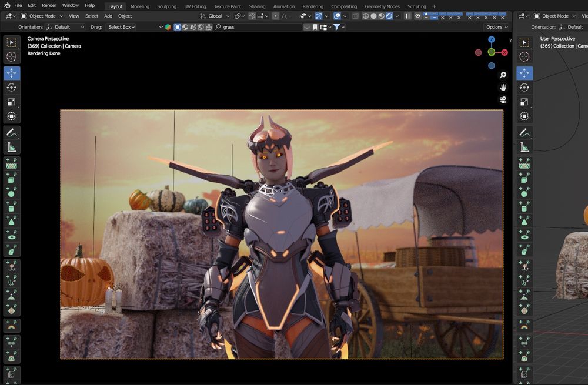588x385 pixels.
Task: Switch to solid viewport shading
Action: 373,16
